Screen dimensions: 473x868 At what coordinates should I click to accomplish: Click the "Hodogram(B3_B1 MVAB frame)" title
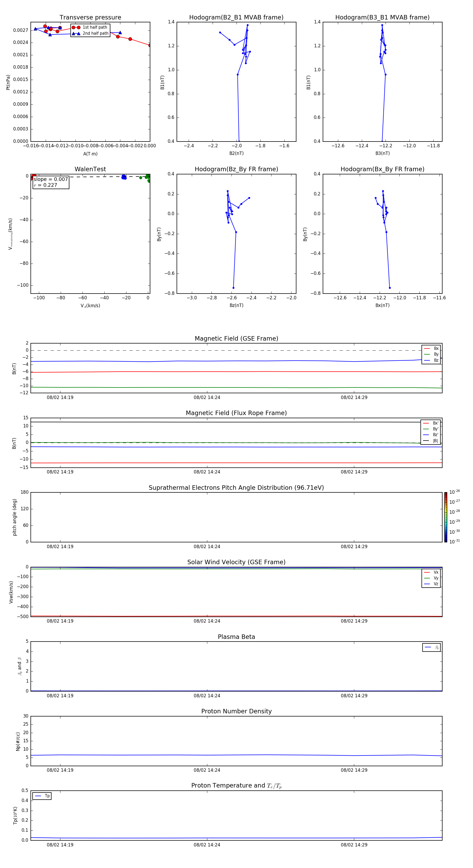[382, 18]
